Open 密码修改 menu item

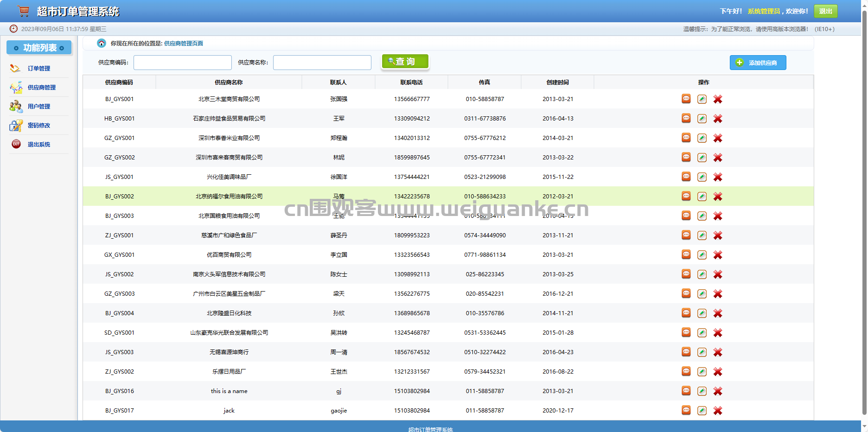click(x=39, y=125)
